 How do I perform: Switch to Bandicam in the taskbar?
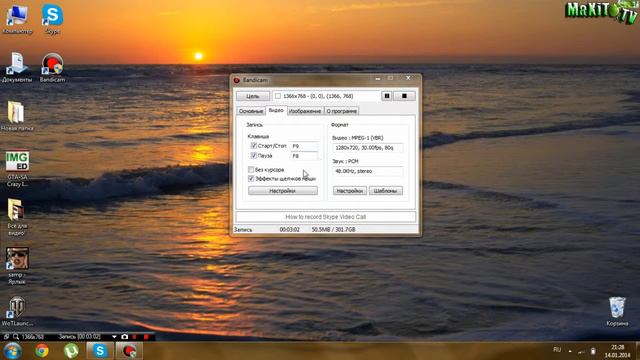point(129,351)
